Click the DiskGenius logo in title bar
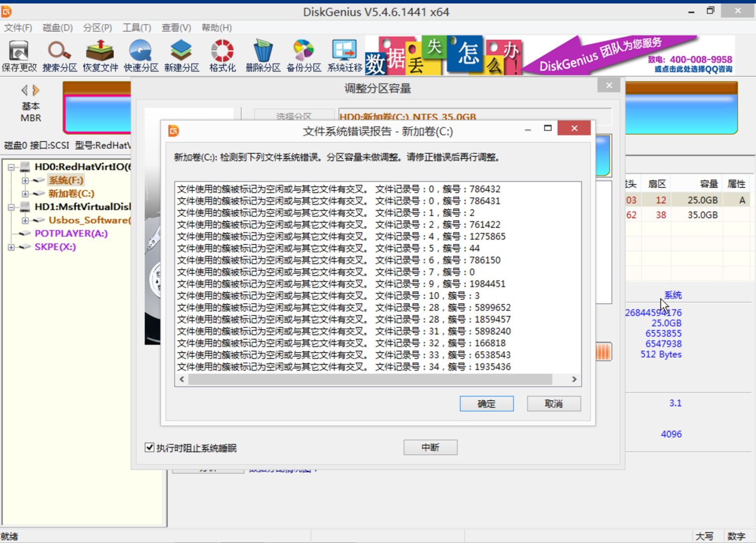The width and height of the screenshot is (756, 543). [x=7, y=11]
